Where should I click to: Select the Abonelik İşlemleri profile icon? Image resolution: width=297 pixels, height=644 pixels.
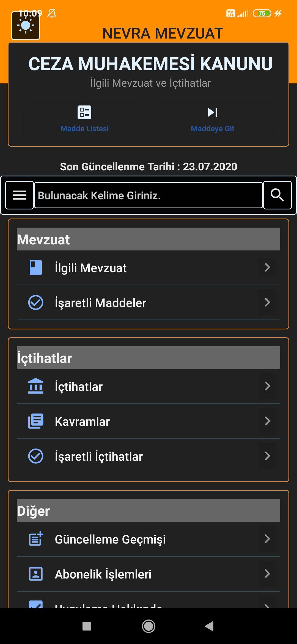[x=36, y=574]
